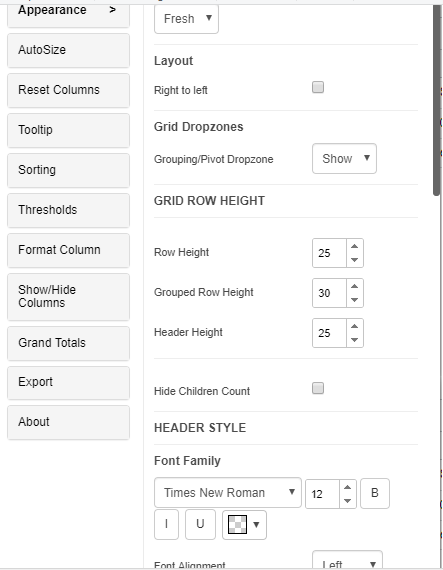Click the Row Height input field
The height and width of the screenshot is (570, 443).
coord(329,253)
